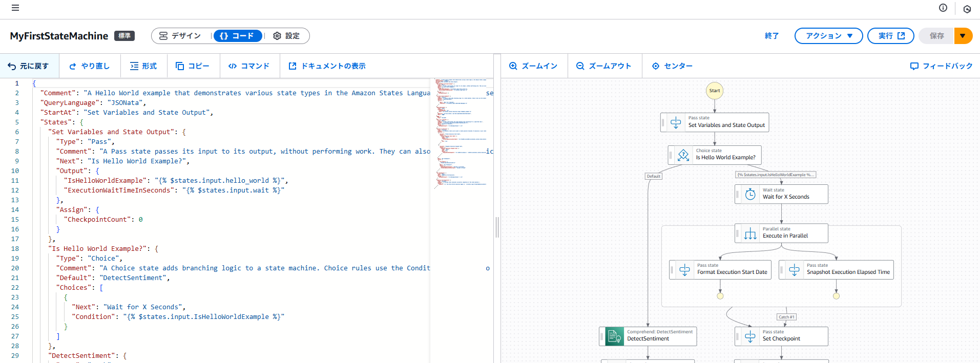Screen dimensions: 980x363
Task: Switch to the 設定 (Config) mode
Action: tap(286, 36)
